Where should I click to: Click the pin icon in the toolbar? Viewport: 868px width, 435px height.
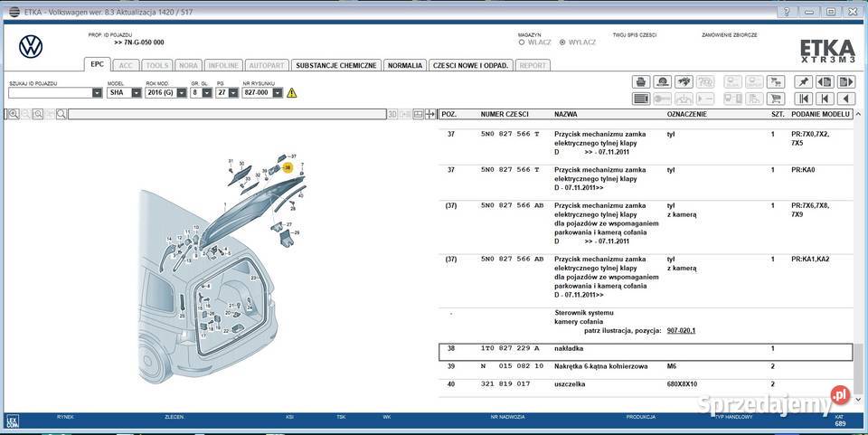click(x=802, y=81)
